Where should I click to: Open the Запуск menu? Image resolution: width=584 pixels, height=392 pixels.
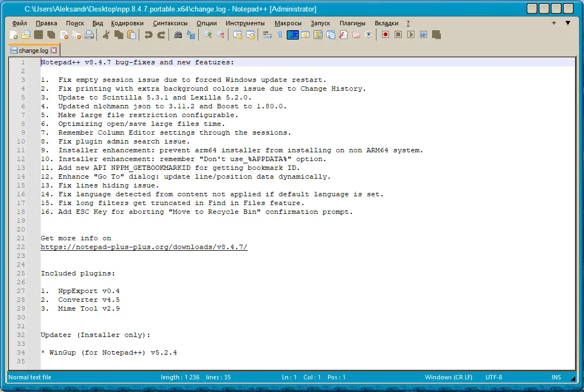tap(320, 23)
